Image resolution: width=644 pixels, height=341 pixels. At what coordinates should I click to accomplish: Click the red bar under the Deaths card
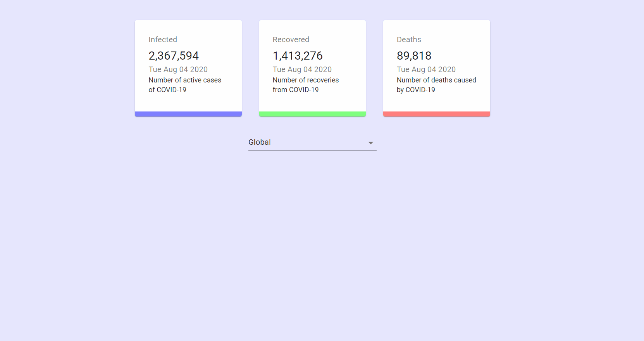tap(436, 114)
